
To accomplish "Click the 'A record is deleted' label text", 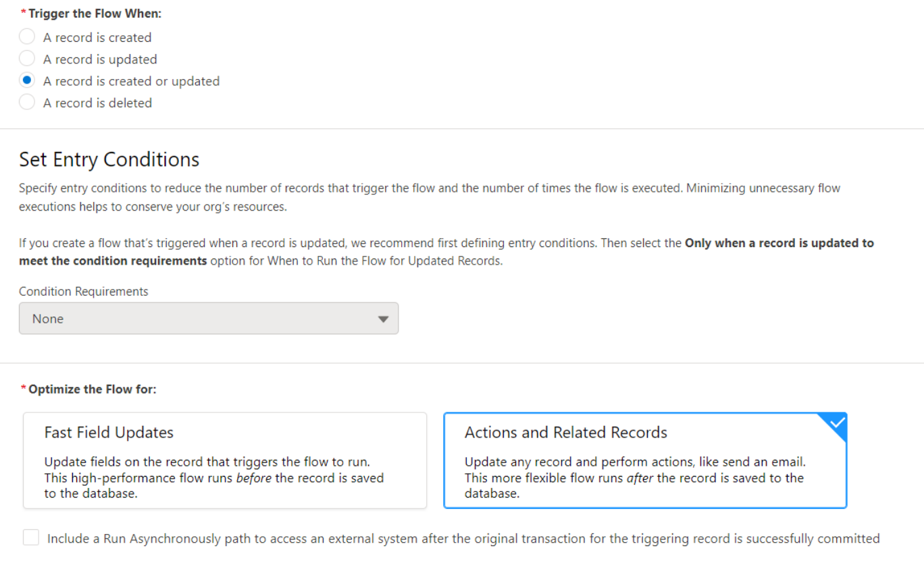I will 97,103.
